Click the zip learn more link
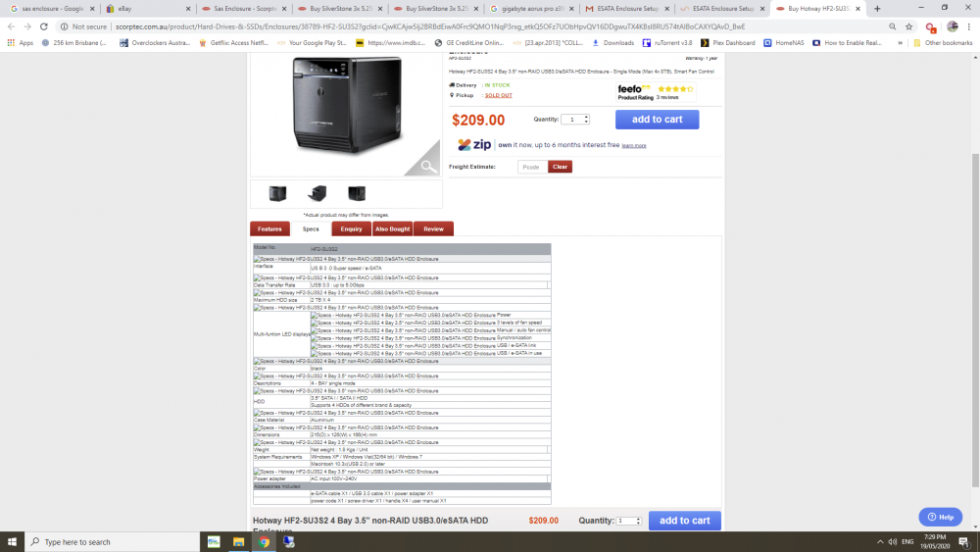This screenshot has height=552, width=980. point(634,146)
